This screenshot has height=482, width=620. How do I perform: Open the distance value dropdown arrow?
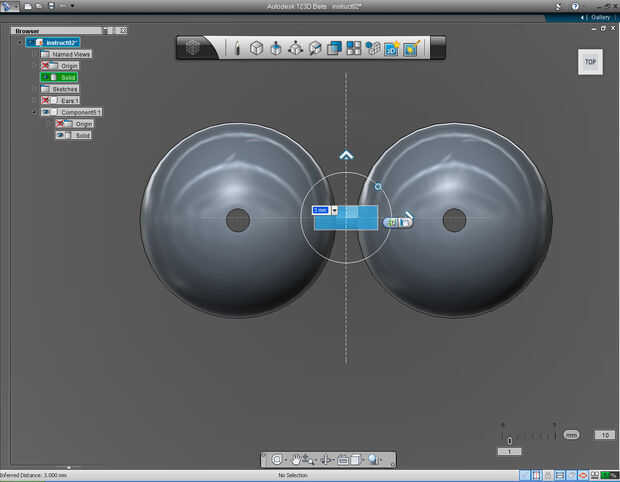335,210
